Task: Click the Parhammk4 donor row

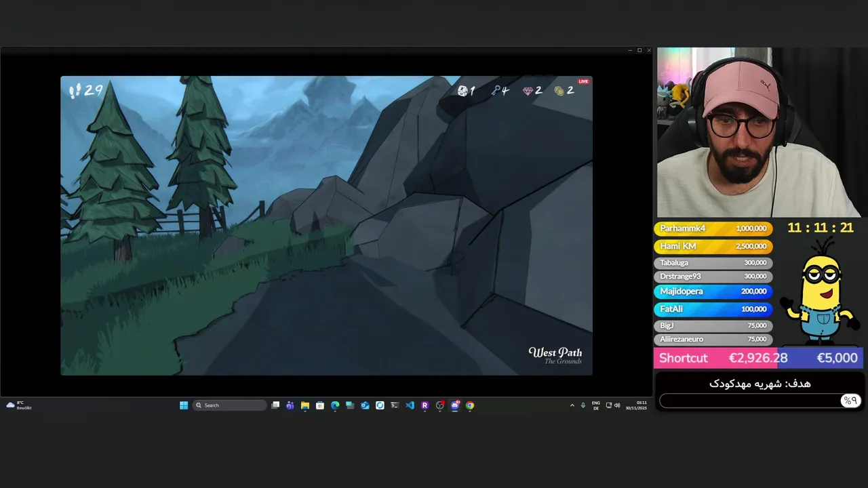Action: pos(712,228)
